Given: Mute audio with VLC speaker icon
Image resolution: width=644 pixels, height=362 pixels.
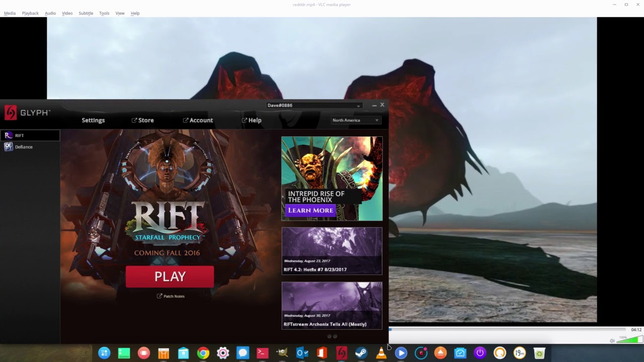Looking at the screenshot, I should [612, 340].
